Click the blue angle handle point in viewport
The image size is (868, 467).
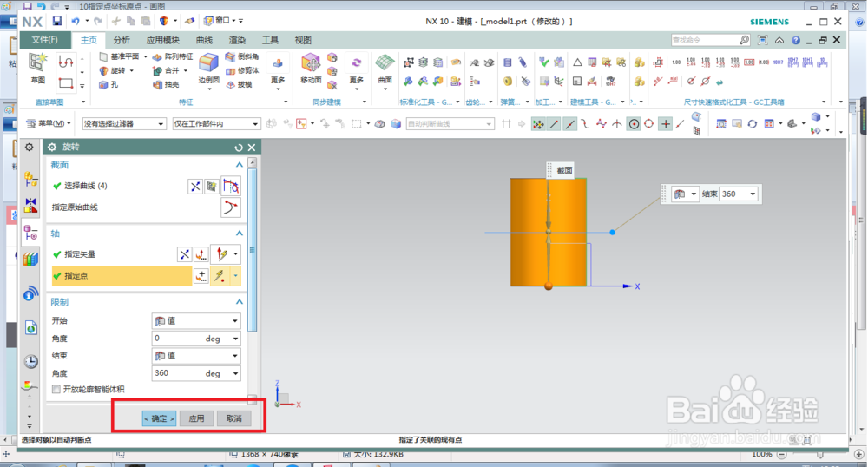(x=612, y=233)
